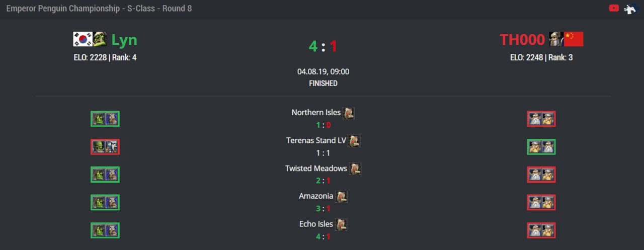Click the Human race portrait beside TH000
Screen dimensions: 644x250
pyautogui.click(x=555, y=39)
